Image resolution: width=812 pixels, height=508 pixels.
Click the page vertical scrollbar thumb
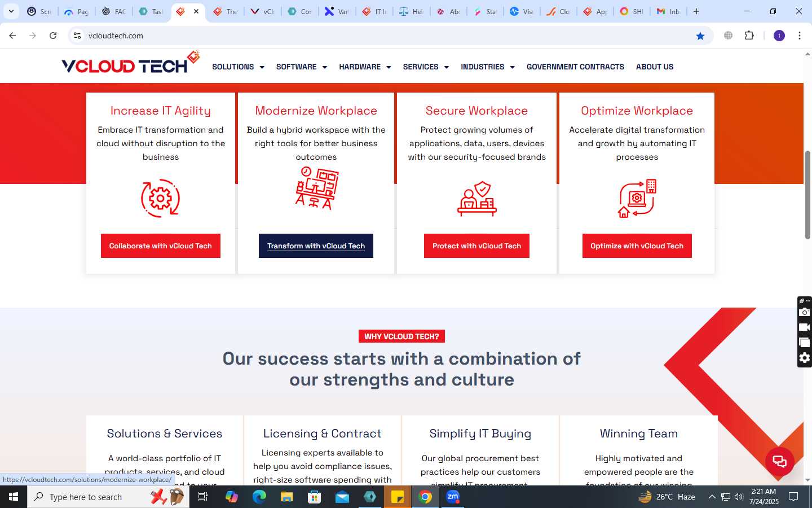807,195
